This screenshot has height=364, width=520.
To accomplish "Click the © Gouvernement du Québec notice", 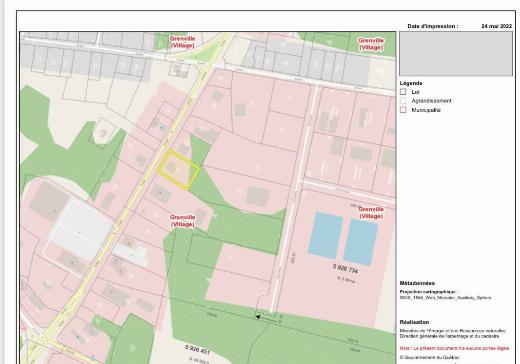I will [429, 357].
